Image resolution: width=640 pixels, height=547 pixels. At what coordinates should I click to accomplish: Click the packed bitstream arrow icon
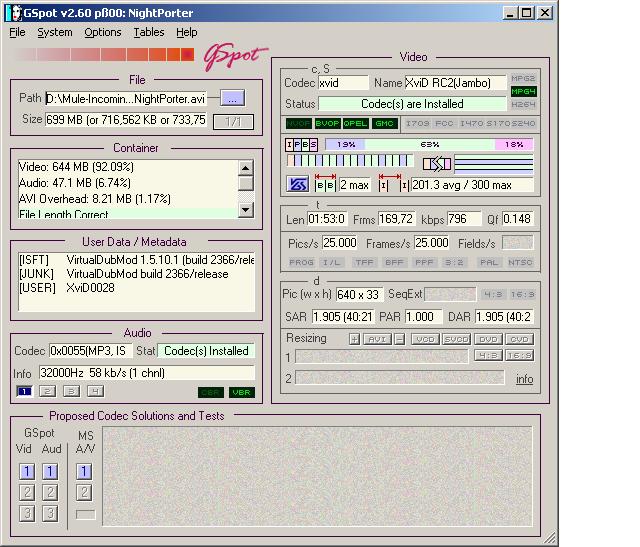[437, 164]
